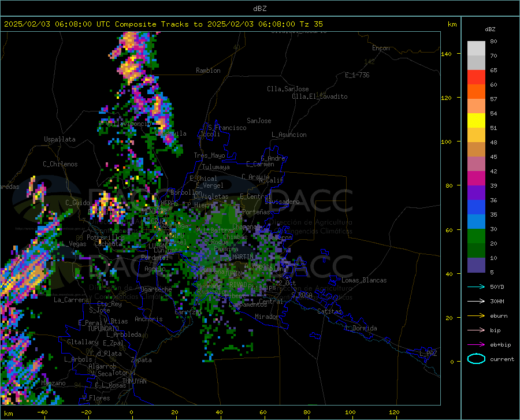Screen dimensions: 520x420
Task: Click the 'Anchoris' map label
Action: click(148, 319)
